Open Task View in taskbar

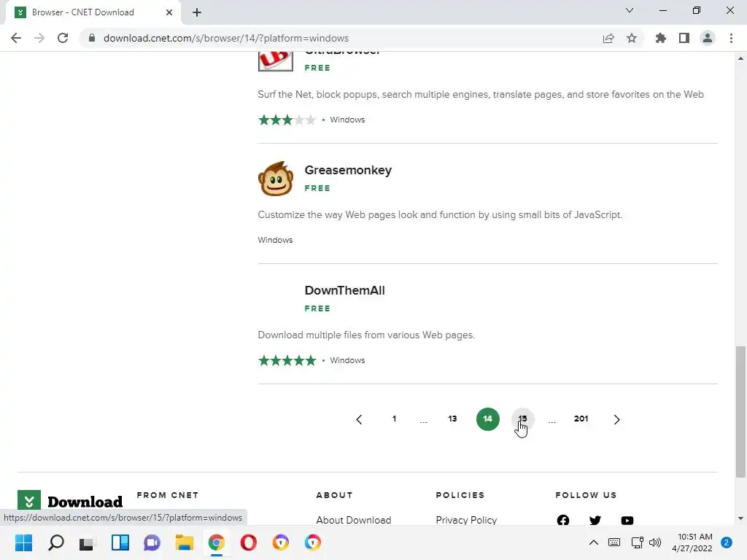[88, 542]
